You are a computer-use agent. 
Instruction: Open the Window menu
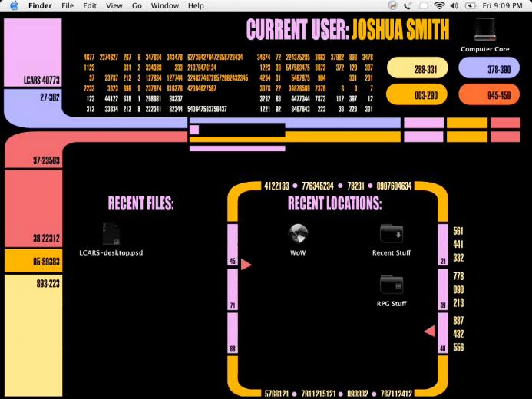[x=165, y=6]
